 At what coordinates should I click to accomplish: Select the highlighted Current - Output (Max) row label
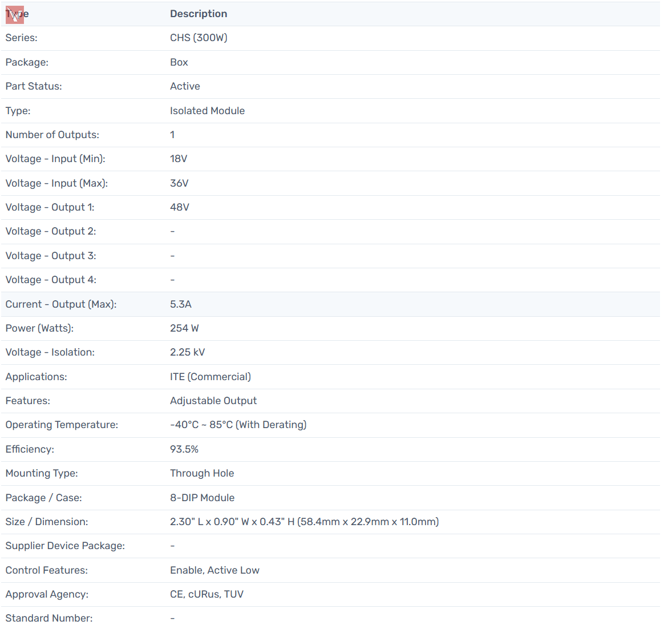[61, 304]
